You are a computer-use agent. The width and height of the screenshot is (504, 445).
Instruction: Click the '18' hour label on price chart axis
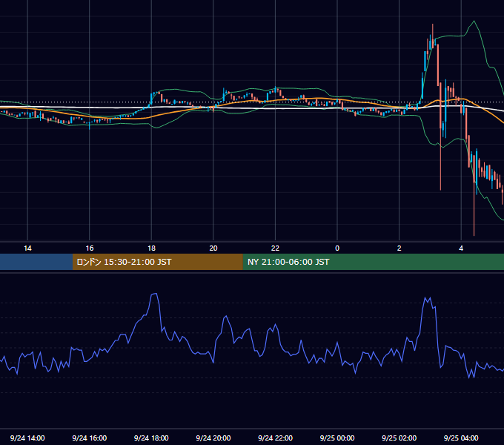pyautogui.click(x=151, y=248)
